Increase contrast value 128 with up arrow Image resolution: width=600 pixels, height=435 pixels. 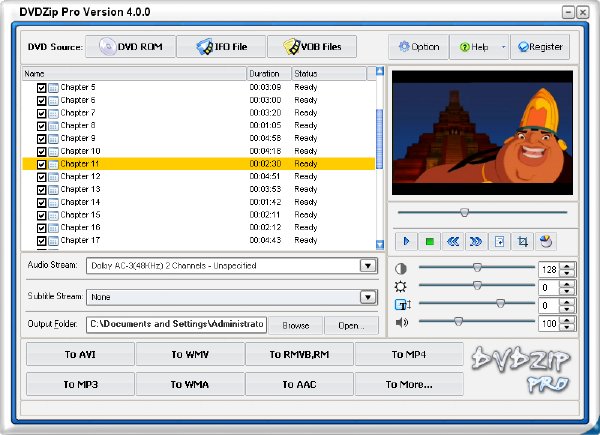[x=567, y=266]
